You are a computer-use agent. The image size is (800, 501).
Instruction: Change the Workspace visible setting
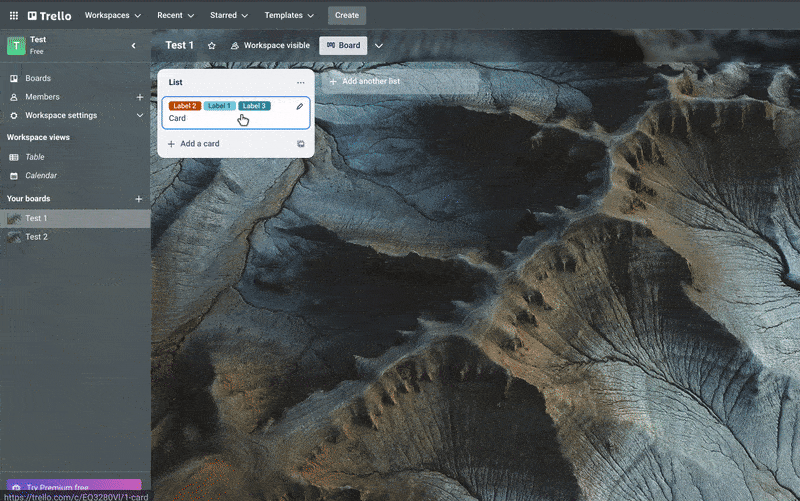click(270, 45)
